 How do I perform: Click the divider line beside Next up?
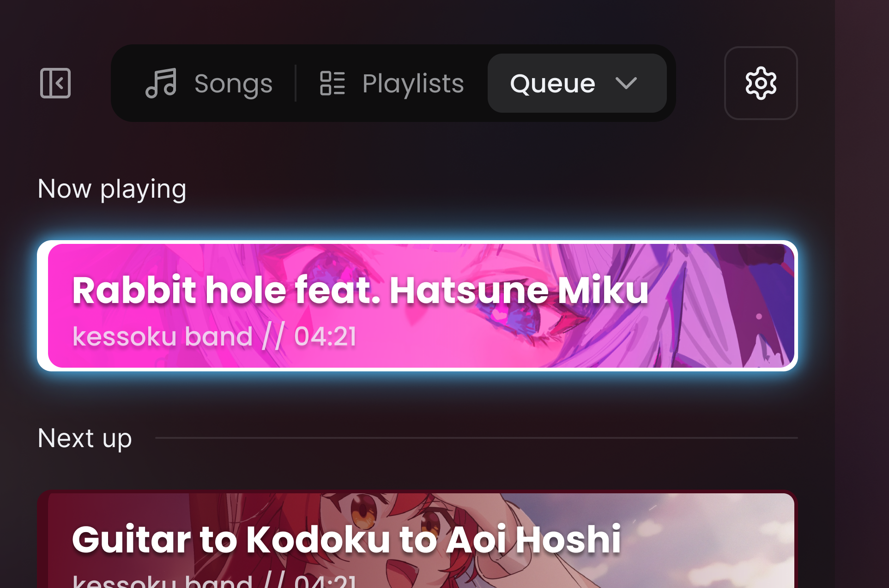[477, 437]
